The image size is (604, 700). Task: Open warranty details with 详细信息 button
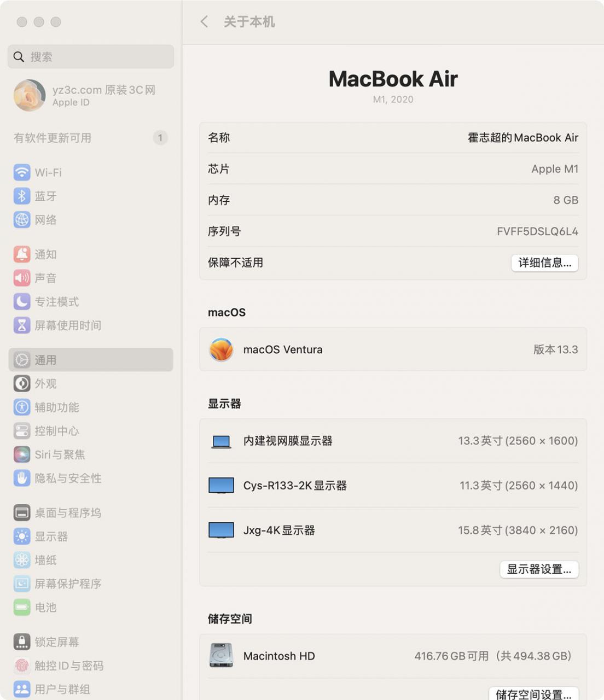tap(544, 263)
